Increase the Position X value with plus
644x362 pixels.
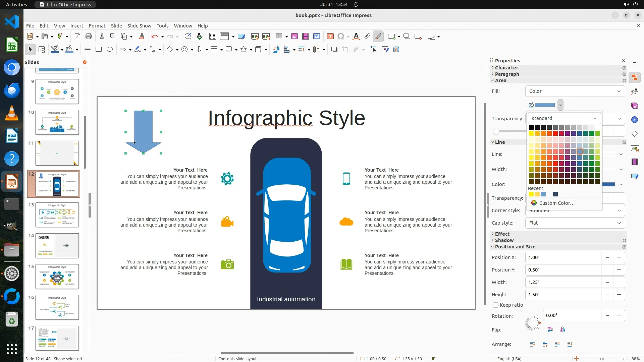[619, 257]
